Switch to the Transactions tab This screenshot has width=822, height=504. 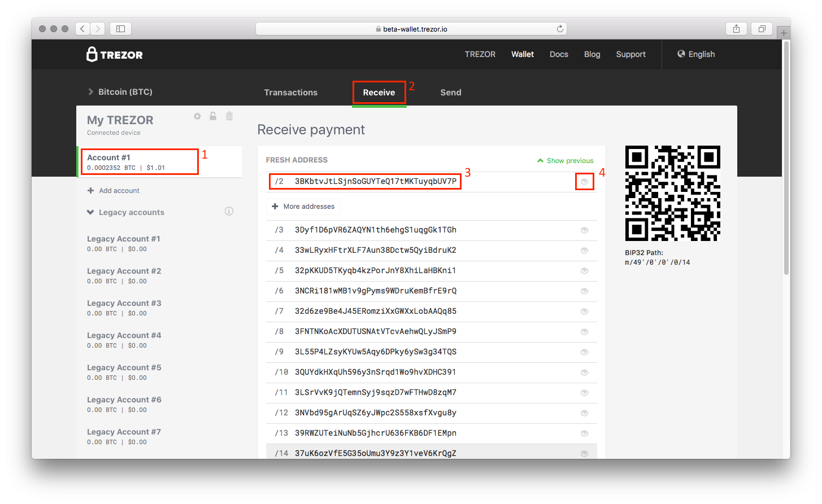coord(291,93)
